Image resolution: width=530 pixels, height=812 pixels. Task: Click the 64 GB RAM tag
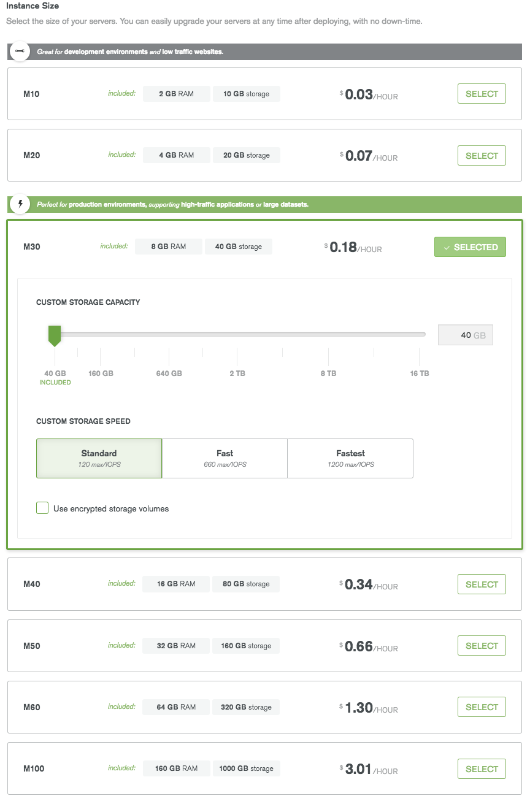click(176, 707)
